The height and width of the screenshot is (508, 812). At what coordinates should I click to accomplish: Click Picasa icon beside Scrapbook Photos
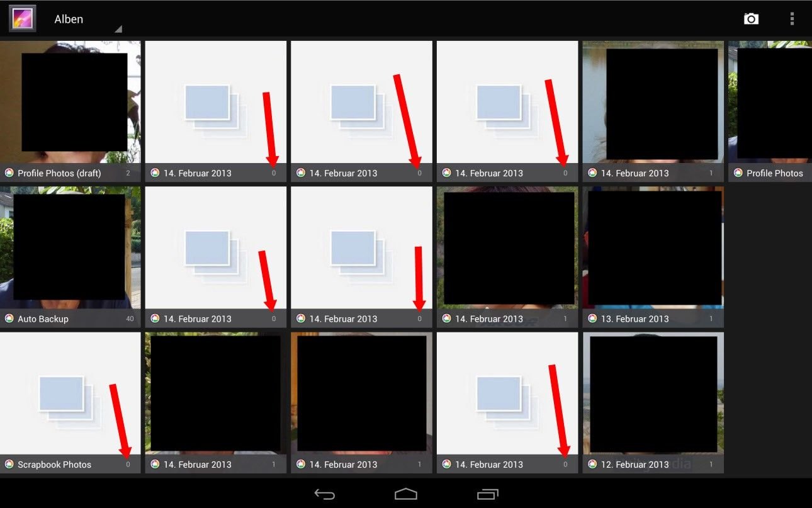pos(9,464)
